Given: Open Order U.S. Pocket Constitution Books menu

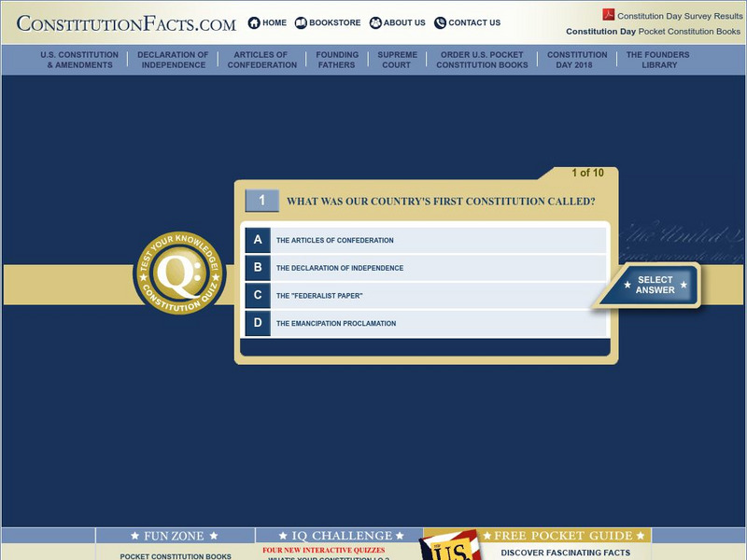Looking at the screenshot, I should (482, 60).
